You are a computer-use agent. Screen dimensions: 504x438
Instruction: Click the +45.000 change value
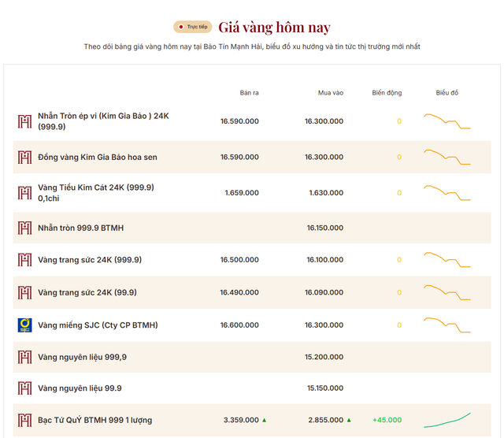(x=387, y=420)
